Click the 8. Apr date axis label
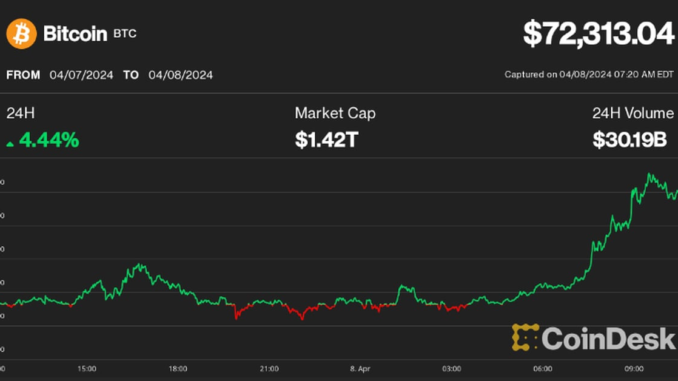The width and height of the screenshot is (678, 381). pyautogui.click(x=360, y=369)
